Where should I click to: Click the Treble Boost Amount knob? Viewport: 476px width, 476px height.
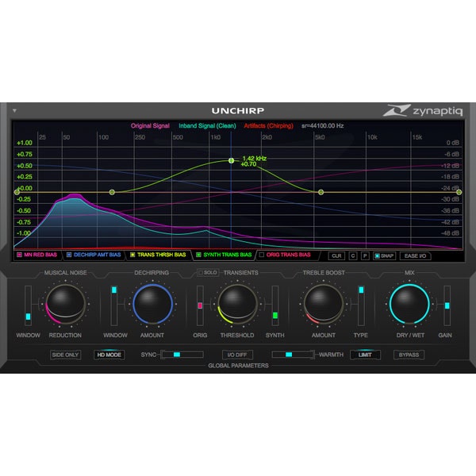pos(323,304)
